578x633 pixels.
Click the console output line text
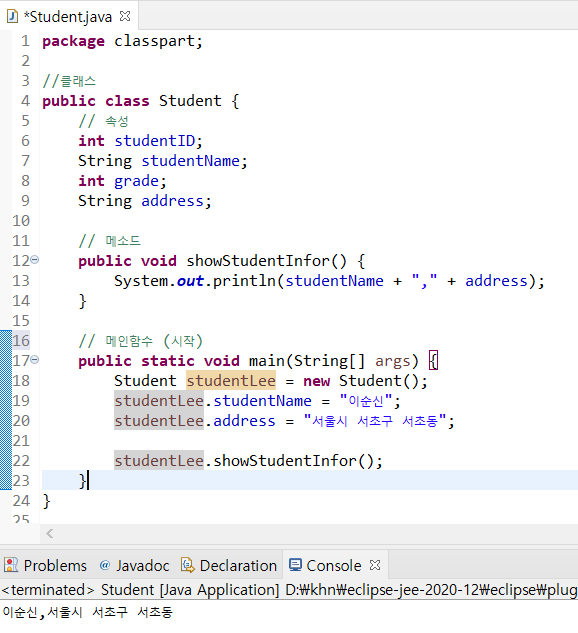(88, 612)
